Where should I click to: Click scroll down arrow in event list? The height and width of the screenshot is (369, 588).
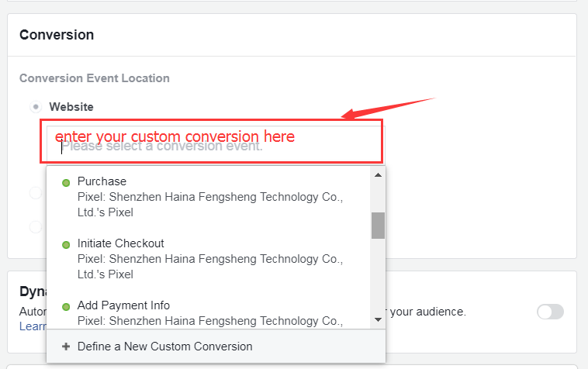click(378, 319)
